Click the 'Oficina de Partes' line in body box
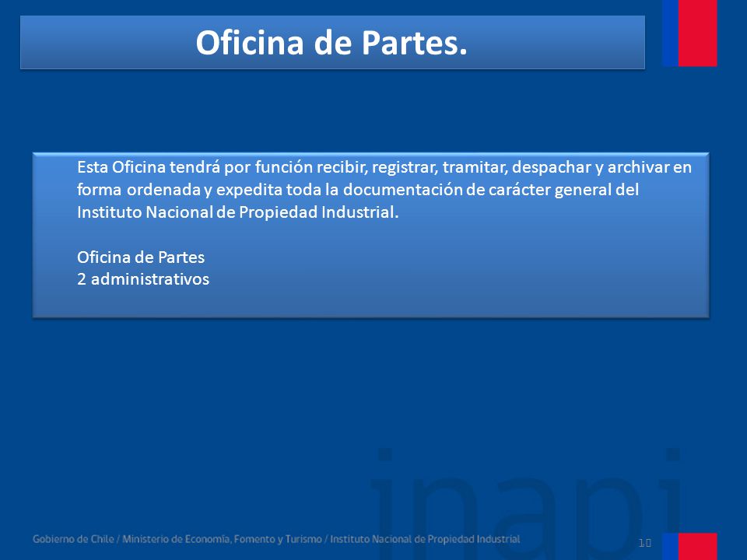This screenshot has width=747, height=560. (x=141, y=257)
